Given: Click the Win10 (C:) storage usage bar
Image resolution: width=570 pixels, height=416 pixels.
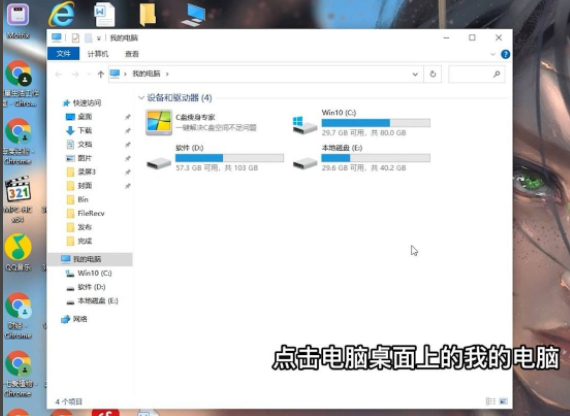Looking at the screenshot, I should (x=376, y=123).
